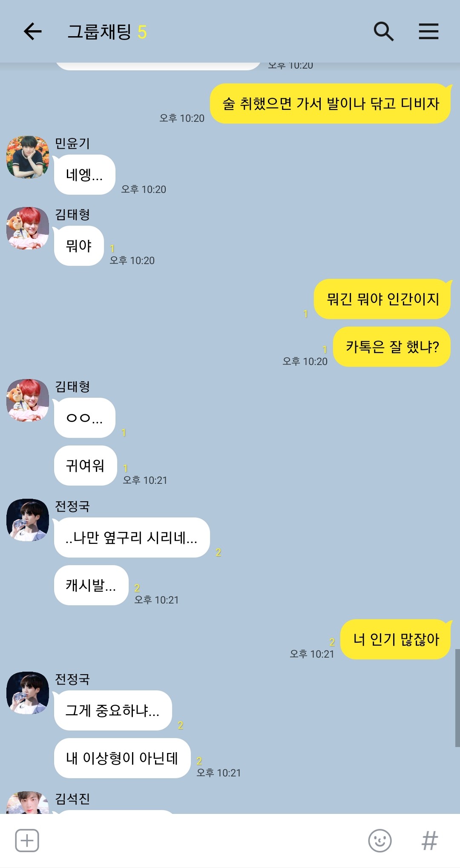Open 김석진's profile picture
Image resolution: width=460 pixels, height=868 pixels.
[x=28, y=802]
